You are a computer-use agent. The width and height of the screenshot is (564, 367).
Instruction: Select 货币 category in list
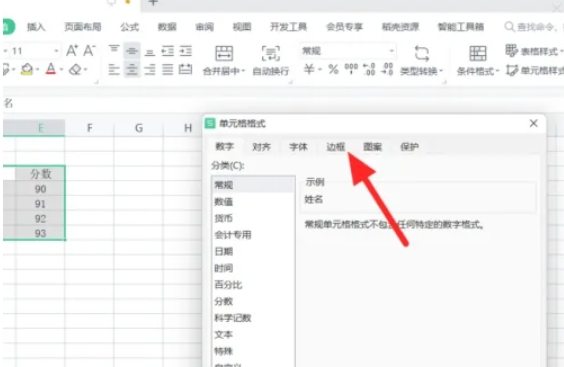point(253,218)
